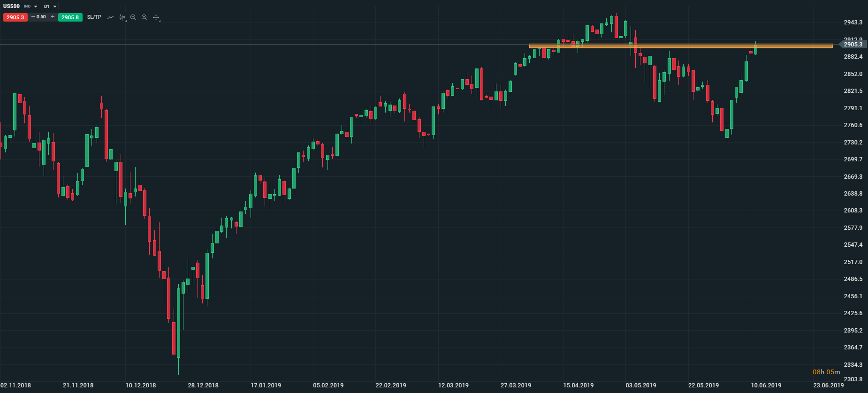Click the 2905.3 current price marker
This screenshot has height=393, width=868.
(x=853, y=45)
